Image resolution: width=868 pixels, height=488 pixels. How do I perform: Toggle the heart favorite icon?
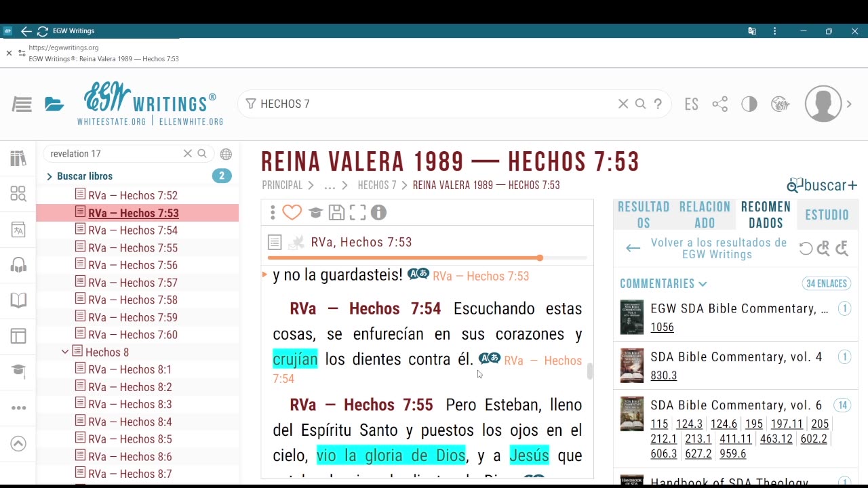[x=292, y=213]
